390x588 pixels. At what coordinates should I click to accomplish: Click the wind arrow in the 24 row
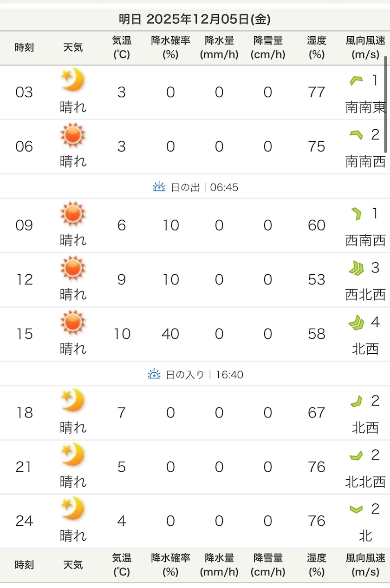356,509
